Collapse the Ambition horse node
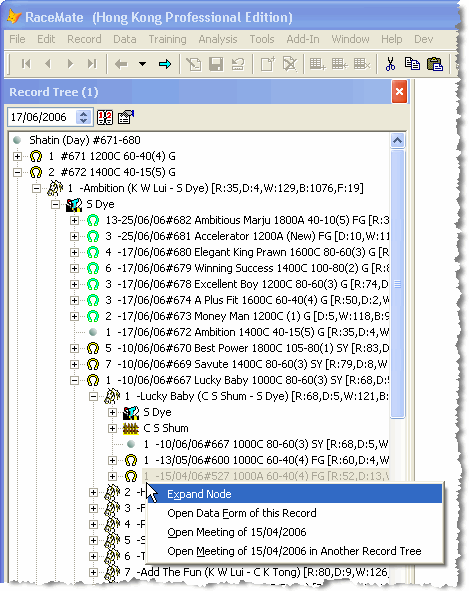The height and width of the screenshot is (591, 469). tap(37, 188)
